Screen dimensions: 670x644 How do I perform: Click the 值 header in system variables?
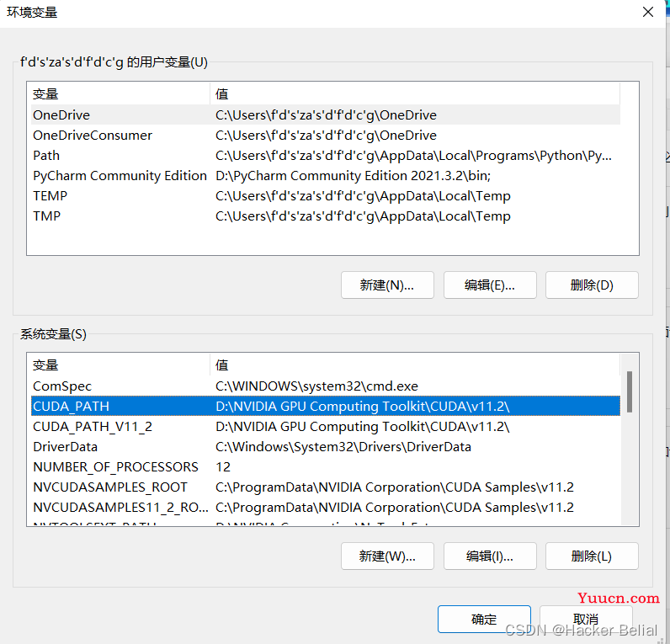click(415, 365)
